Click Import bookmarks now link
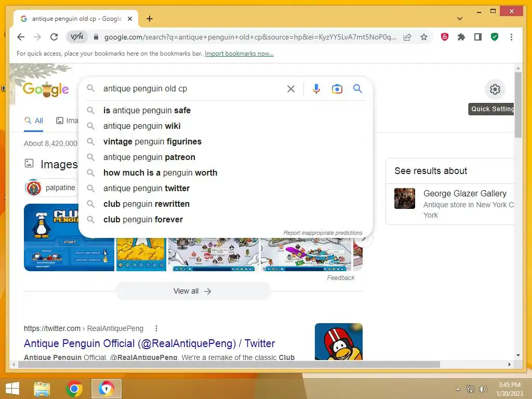The height and width of the screenshot is (399, 532). pyautogui.click(x=239, y=54)
